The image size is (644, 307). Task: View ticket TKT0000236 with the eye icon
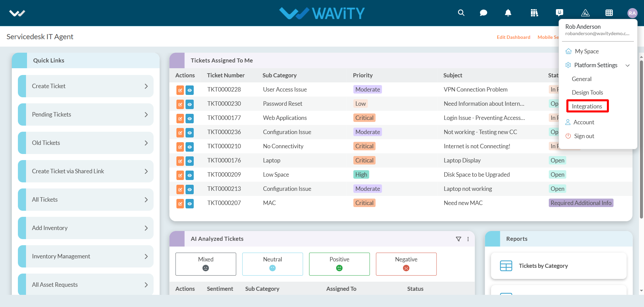[x=190, y=133]
